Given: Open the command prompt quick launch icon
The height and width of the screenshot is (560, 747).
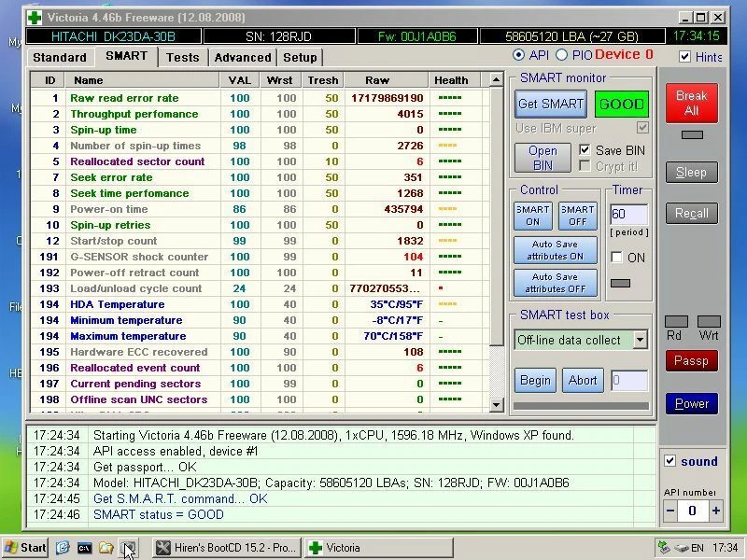Looking at the screenshot, I should point(84,548).
